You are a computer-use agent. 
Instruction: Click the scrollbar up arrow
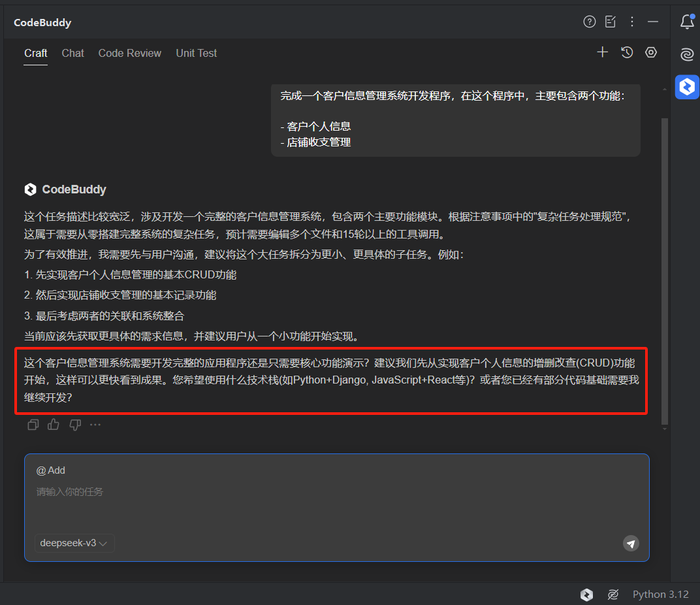click(x=664, y=90)
